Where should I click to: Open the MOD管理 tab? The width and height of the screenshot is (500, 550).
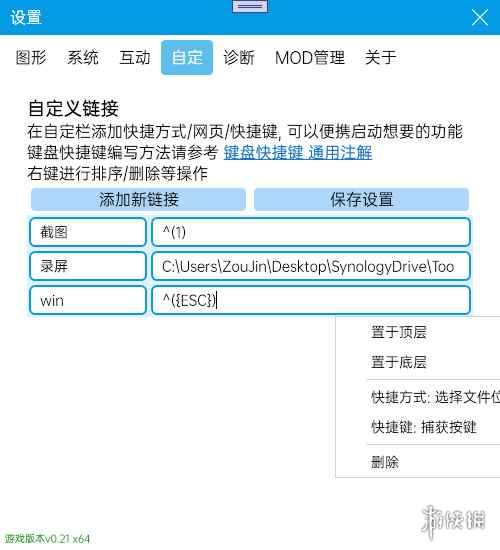pyautogui.click(x=310, y=58)
